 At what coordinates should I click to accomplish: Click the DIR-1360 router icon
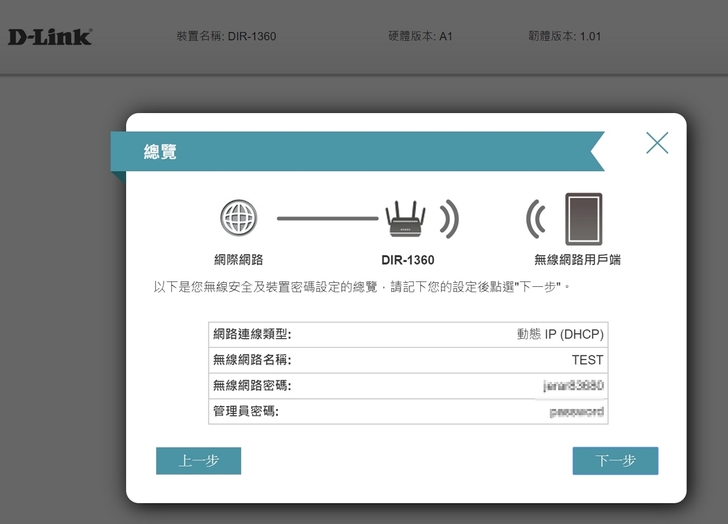(405, 219)
